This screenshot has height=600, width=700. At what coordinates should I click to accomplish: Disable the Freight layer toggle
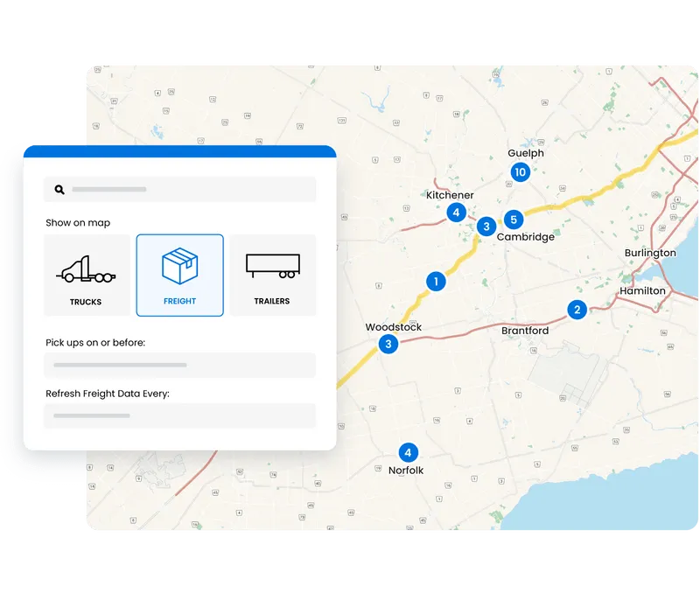(179, 276)
